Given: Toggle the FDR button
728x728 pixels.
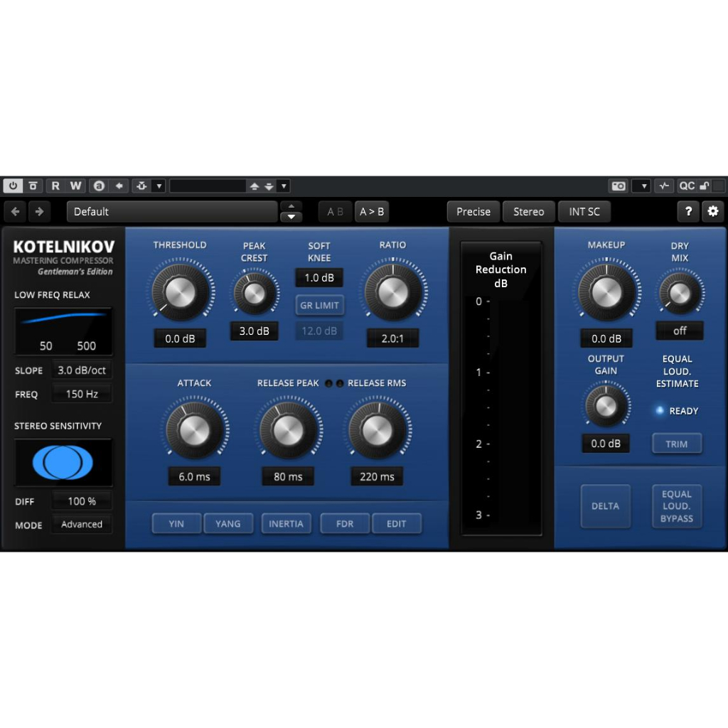Looking at the screenshot, I should coord(345,524).
